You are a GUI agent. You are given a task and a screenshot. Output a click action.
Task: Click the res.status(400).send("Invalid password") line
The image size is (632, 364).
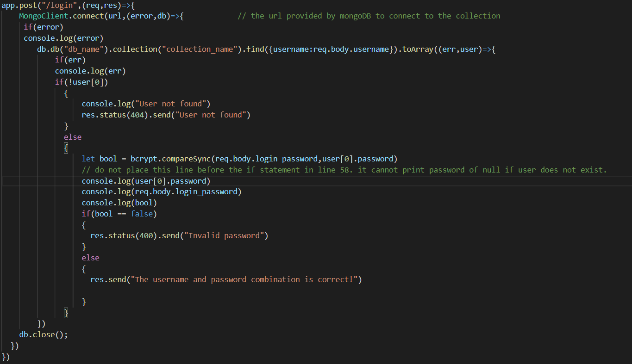tap(180, 235)
